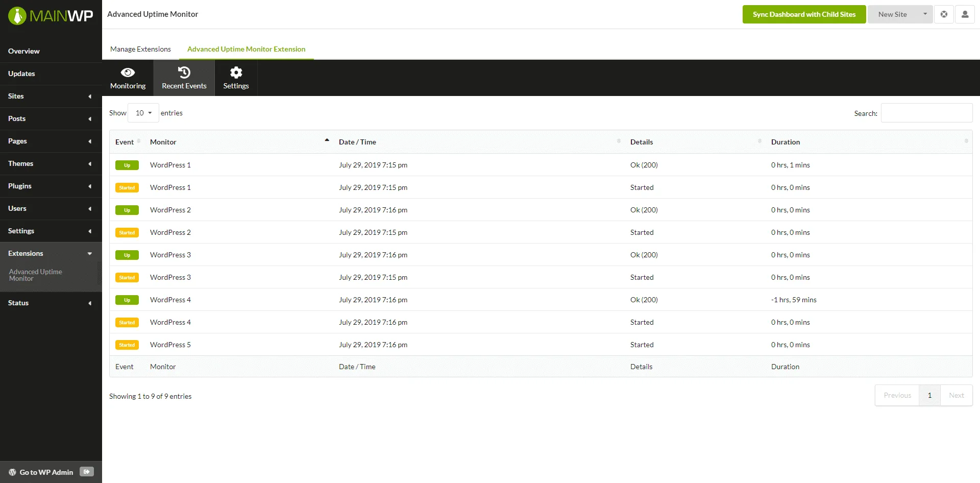
Task: Select the Monitoring eye icon
Action: tap(128, 72)
